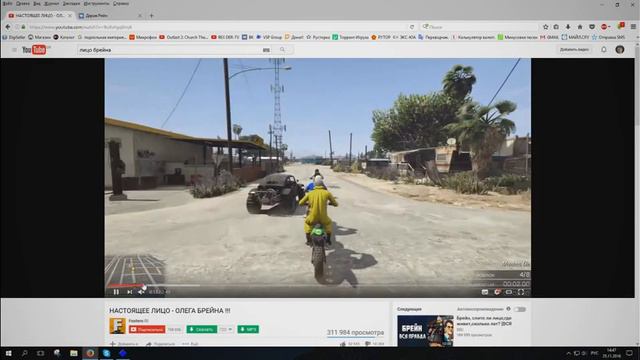640x360 pixels.
Task: Open the Файл menu
Action: point(7,3)
